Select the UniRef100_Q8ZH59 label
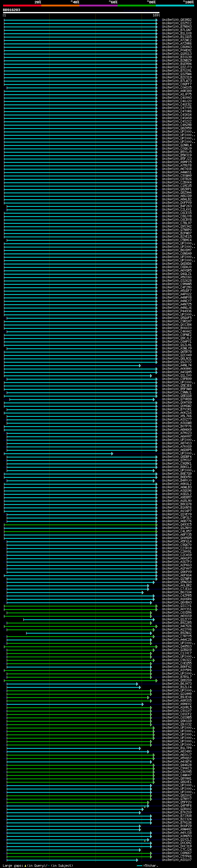Image resolution: width=197 pixels, height=868 pixels. click(x=177, y=128)
